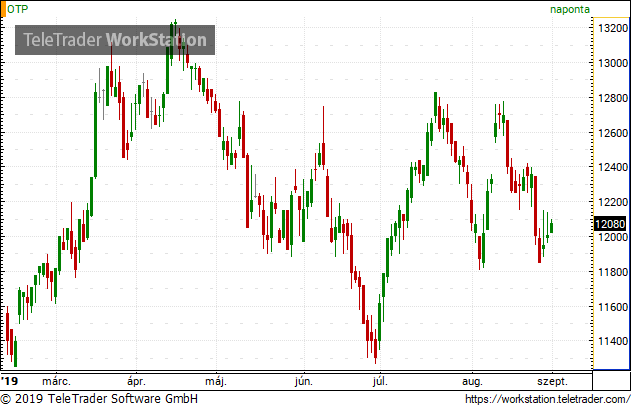Click the 12400 price axis label
Image resolution: width=631 pixels, height=408 pixels.
(613, 167)
